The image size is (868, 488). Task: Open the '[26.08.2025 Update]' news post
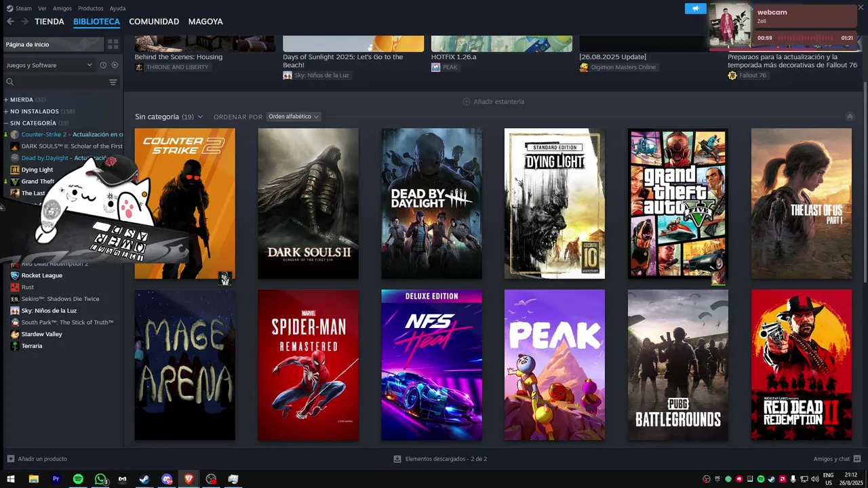point(612,57)
